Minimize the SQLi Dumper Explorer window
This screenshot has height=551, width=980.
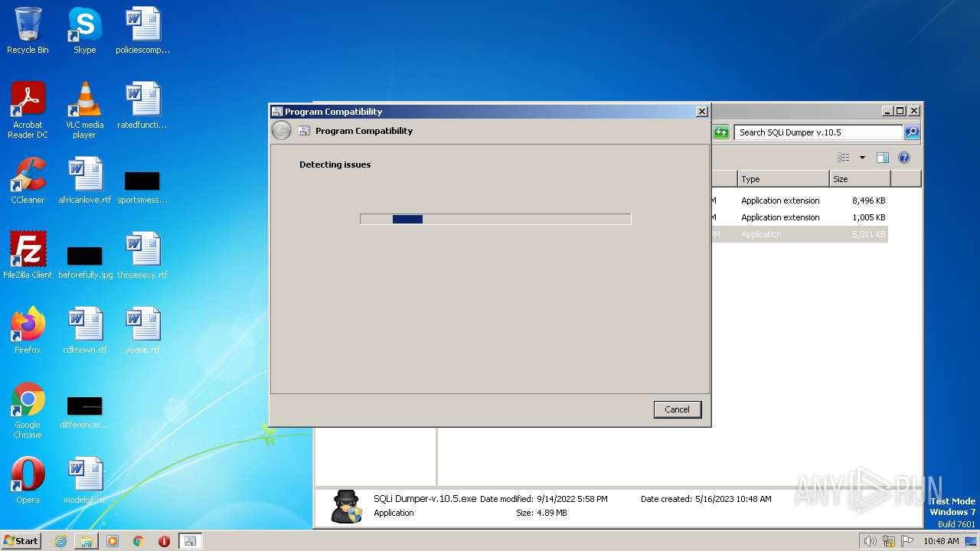click(x=887, y=111)
